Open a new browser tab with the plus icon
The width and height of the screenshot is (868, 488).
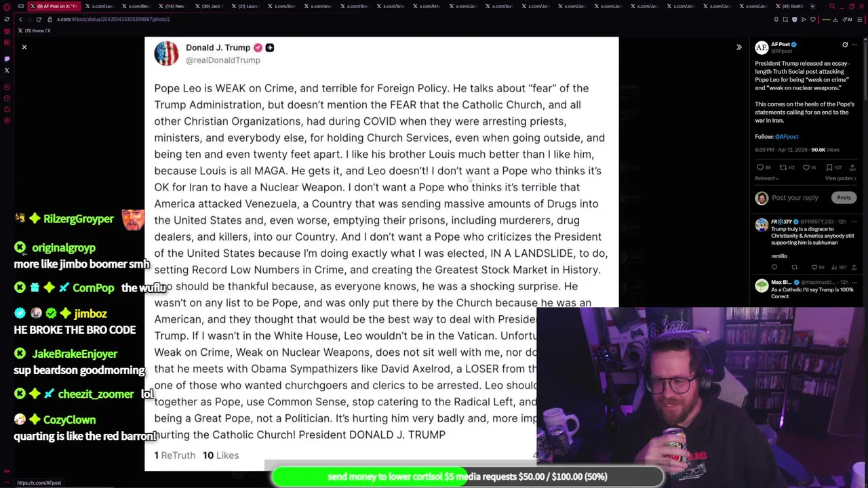tap(812, 6)
